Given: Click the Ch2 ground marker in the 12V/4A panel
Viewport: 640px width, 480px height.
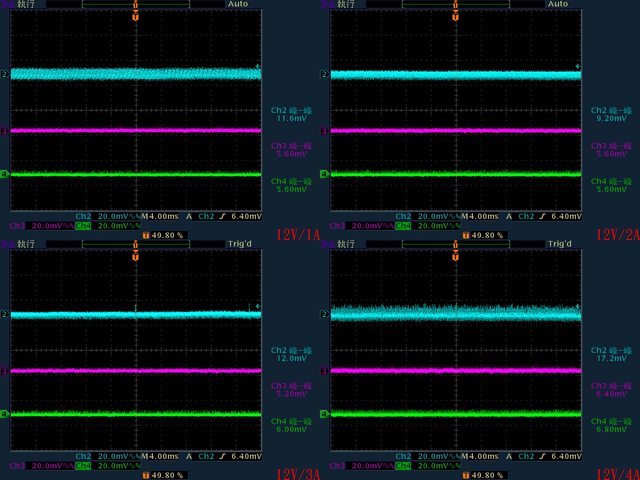Looking at the screenshot, I should point(324,314).
